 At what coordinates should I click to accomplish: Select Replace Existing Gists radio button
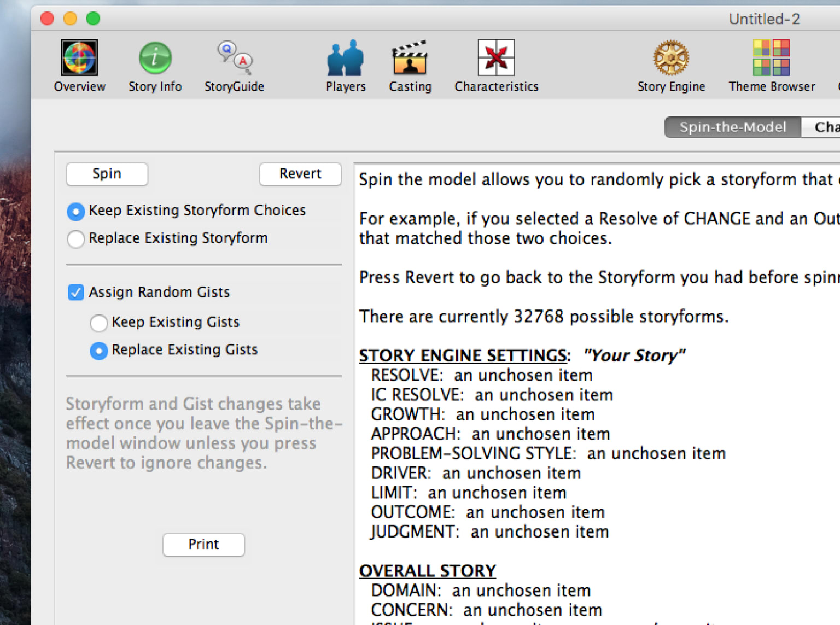point(99,351)
